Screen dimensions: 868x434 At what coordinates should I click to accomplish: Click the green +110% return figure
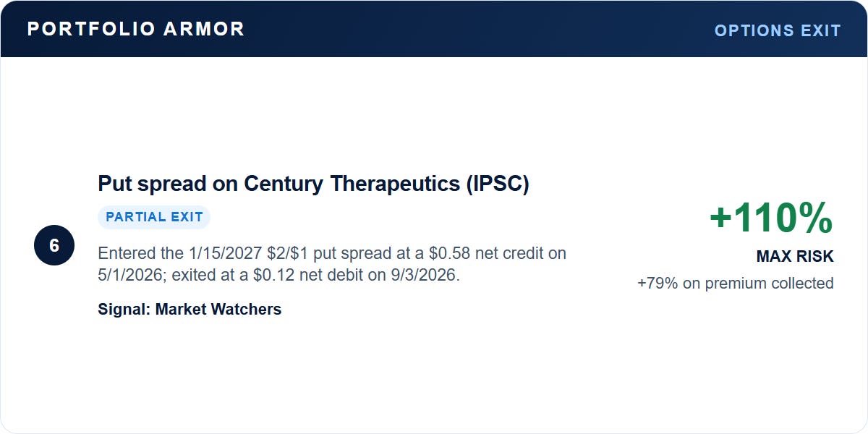coord(771,218)
